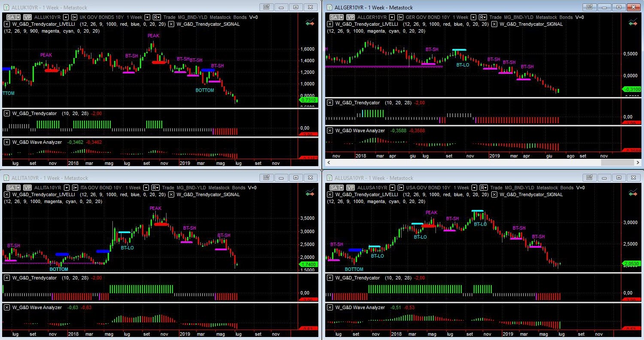Toggle the W_G&D Wave Analyzer box in ALLUSA10YR window
The image size is (644, 340).
(x=330, y=307)
